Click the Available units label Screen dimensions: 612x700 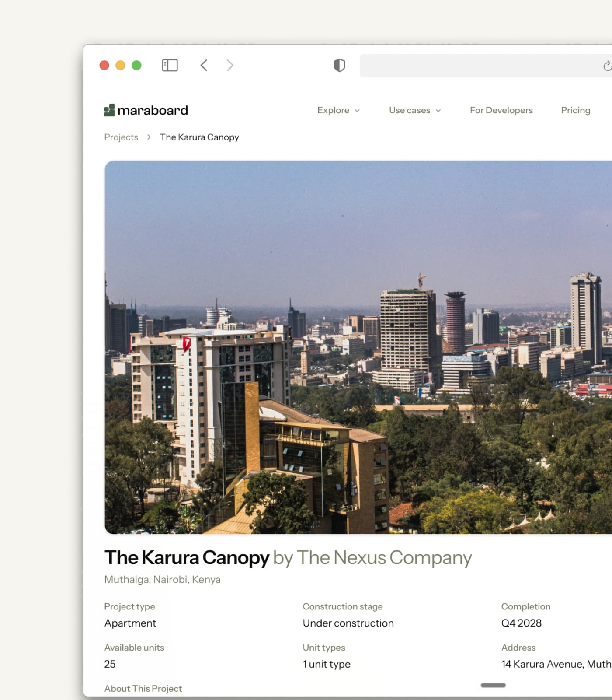coord(134,647)
